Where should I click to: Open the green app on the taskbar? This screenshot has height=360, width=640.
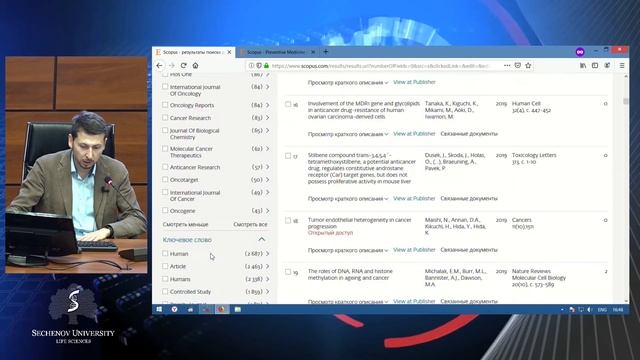click(x=238, y=309)
